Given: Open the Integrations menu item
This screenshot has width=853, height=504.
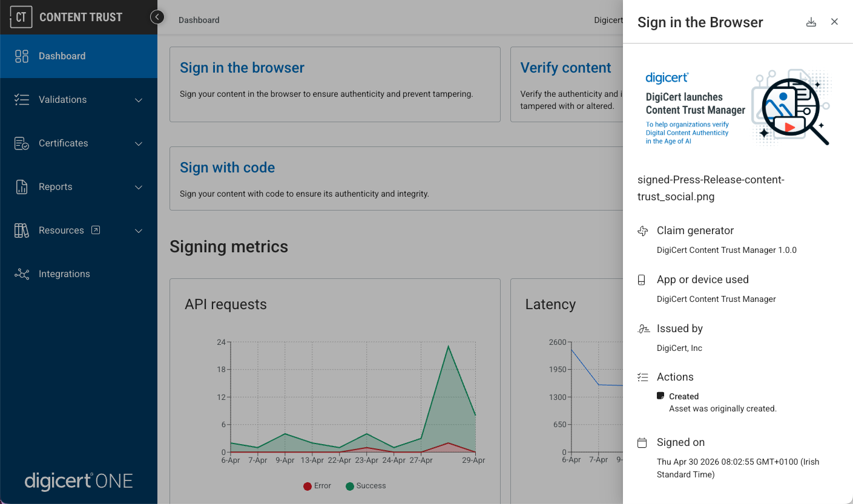Looking at the screenshot, I should click(64, 274).
